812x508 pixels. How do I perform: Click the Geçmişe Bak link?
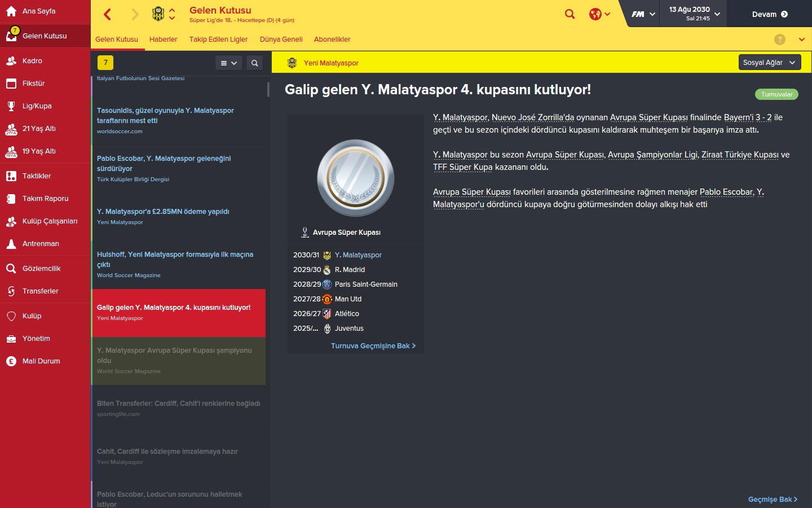773,500
